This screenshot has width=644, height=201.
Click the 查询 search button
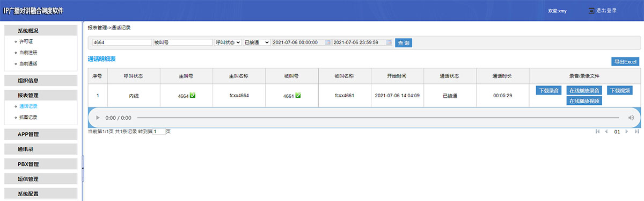[404, 43]
